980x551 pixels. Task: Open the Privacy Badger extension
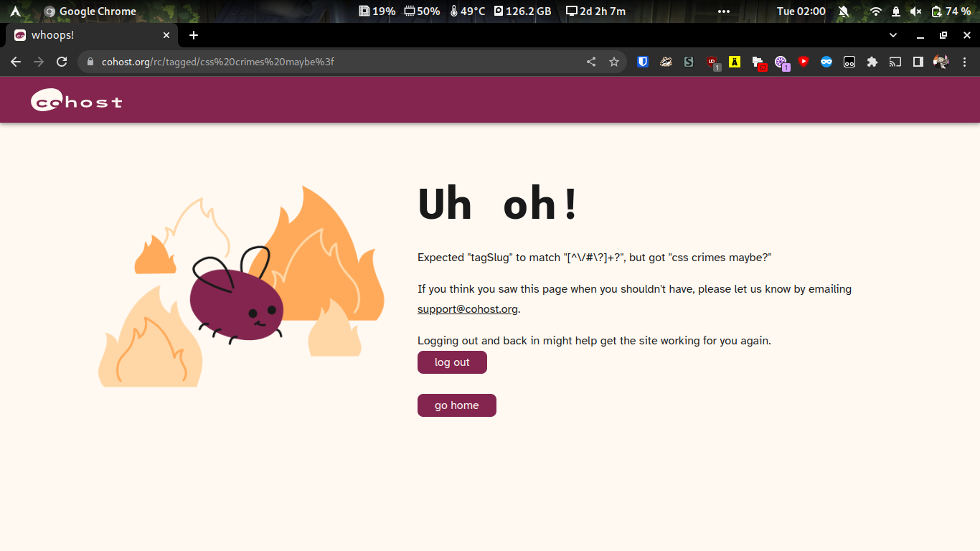pos(665,62)
